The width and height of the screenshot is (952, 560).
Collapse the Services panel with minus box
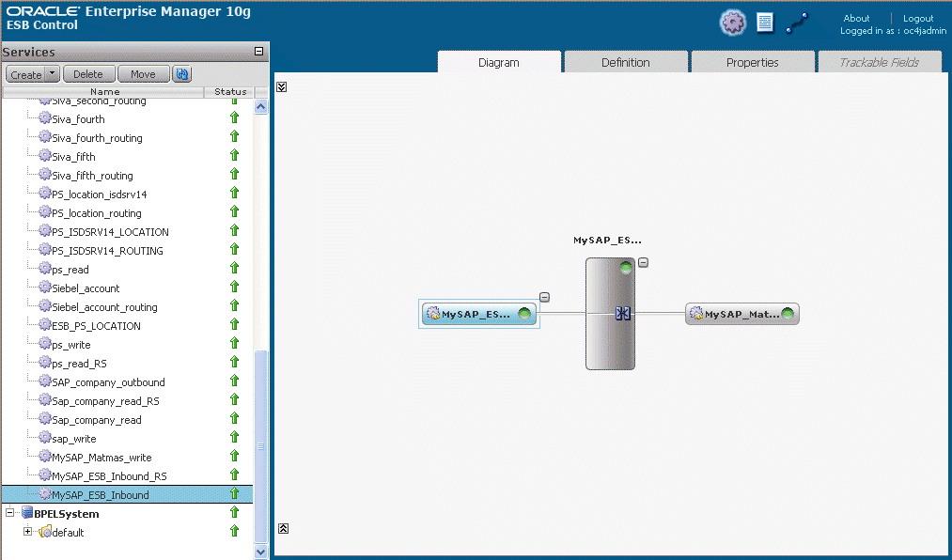pyautogui.click(x=258, y=52)
